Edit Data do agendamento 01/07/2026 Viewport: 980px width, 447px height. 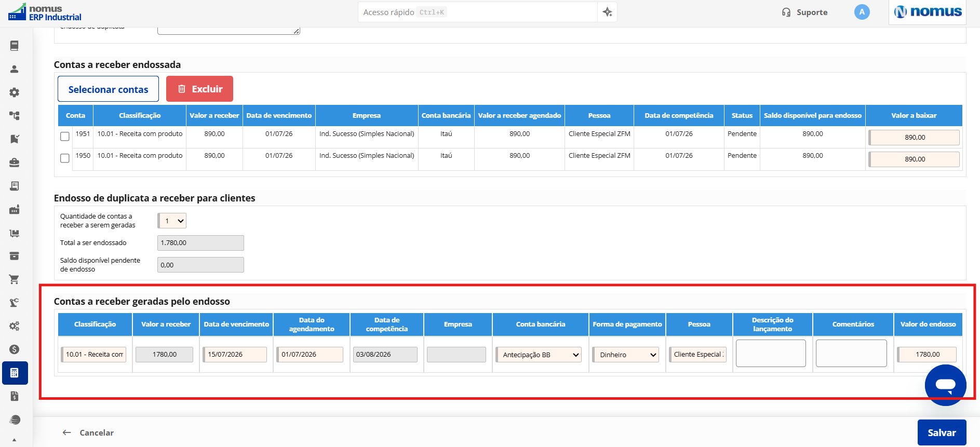pos(310,355)
